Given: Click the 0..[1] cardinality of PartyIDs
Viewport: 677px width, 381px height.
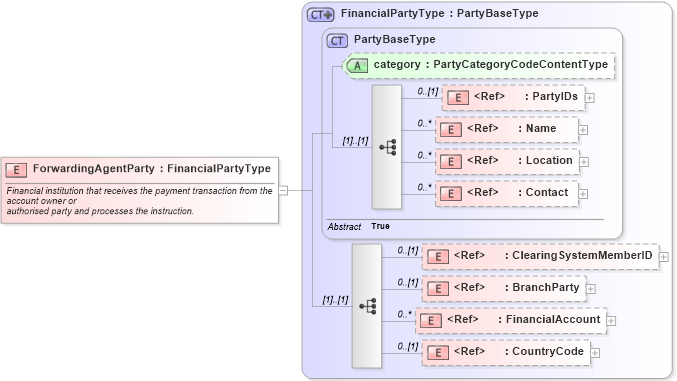Looking at the screenshot, I should click(x=427, y=91).
